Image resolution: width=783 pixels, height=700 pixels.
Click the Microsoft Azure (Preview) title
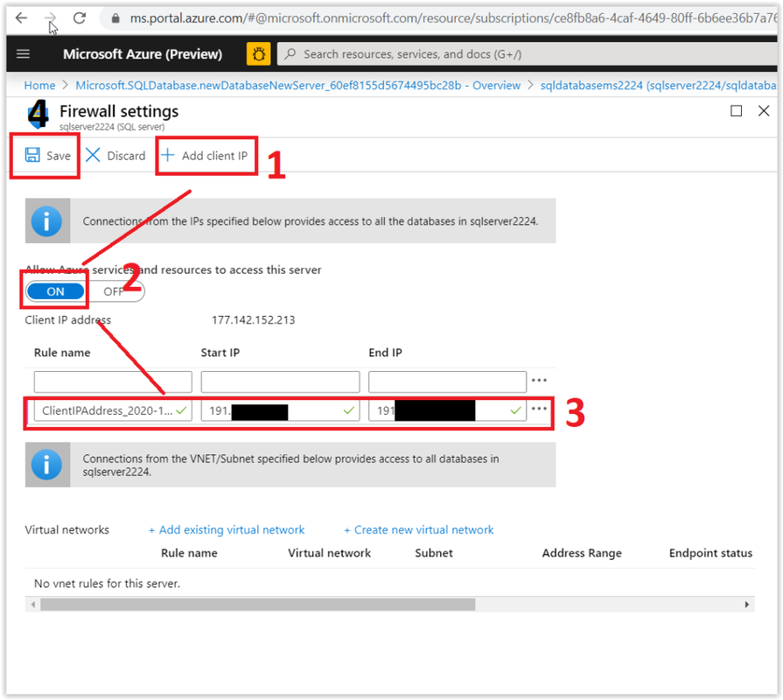pyautogui.click(x=143, y=54)
